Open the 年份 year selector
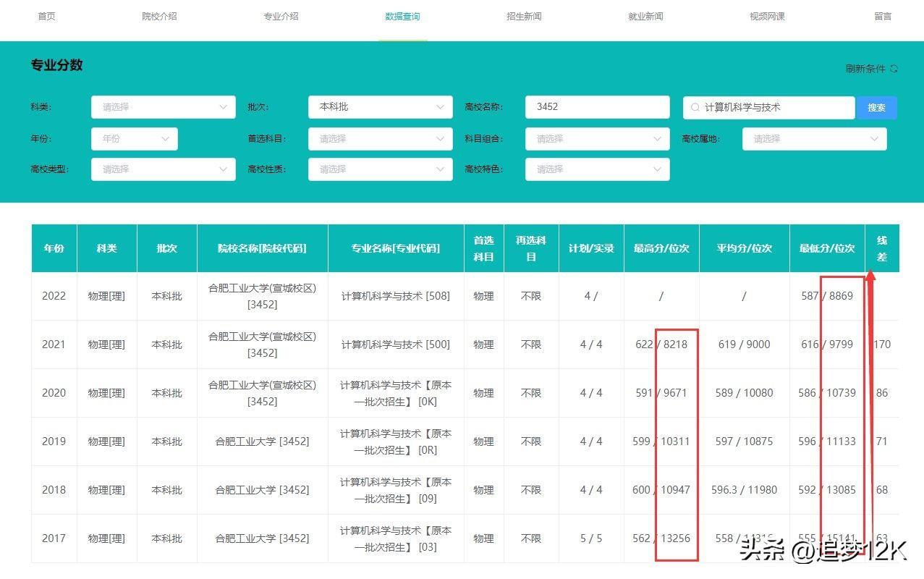This screenshot has width=924, height=579. [134, 138]
